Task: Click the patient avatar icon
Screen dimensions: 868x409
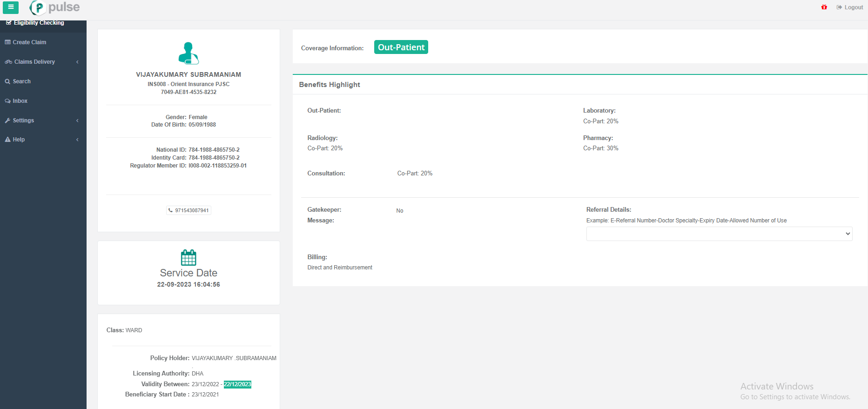Action: (188, 53)
